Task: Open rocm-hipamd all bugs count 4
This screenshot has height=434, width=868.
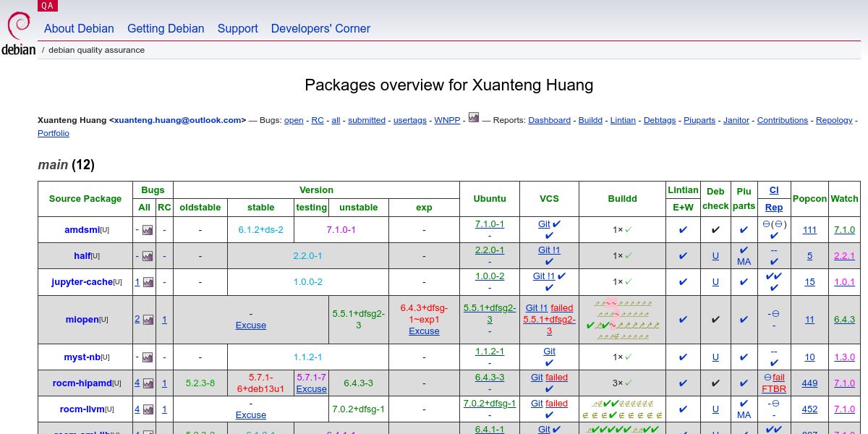Action: tap(137, 383)
